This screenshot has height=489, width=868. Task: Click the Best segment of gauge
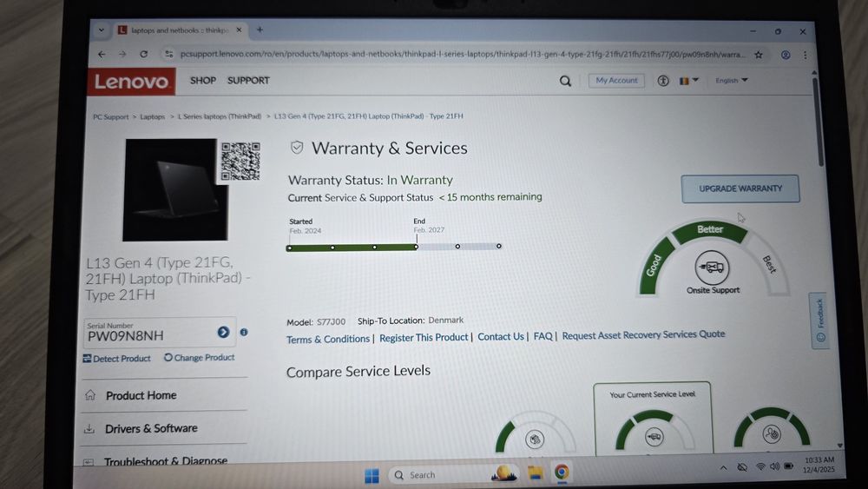(769, 263)
